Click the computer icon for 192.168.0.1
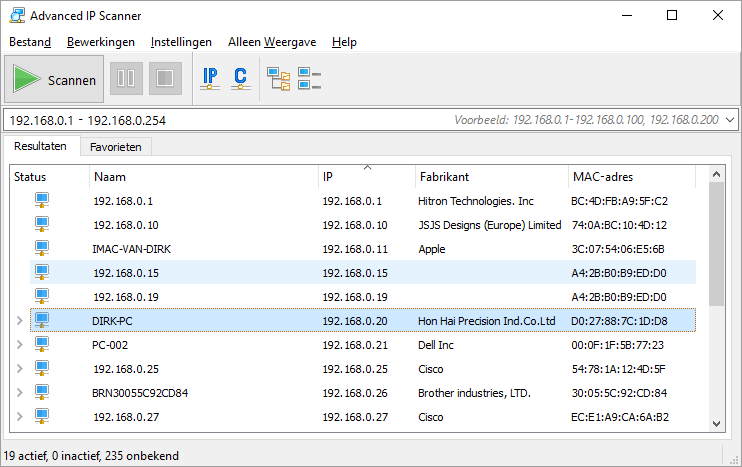This screenshot has height=467, width=742. pos(42,200)
